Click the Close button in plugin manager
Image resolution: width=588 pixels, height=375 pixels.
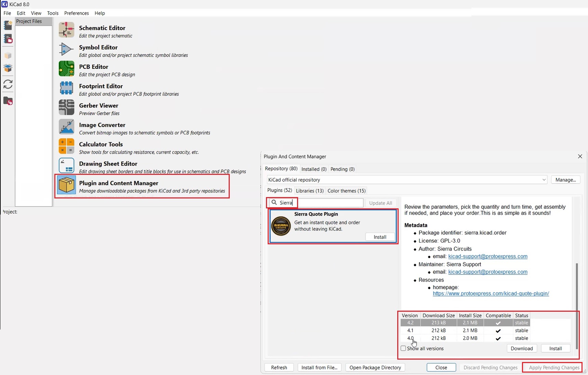click(x=441, y=367)
